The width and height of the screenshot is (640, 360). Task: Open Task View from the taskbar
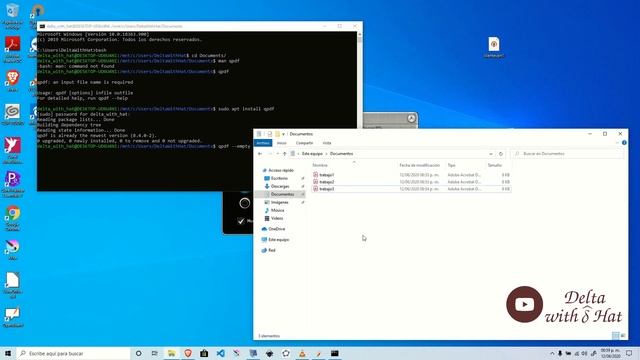(x=155, y=353)
